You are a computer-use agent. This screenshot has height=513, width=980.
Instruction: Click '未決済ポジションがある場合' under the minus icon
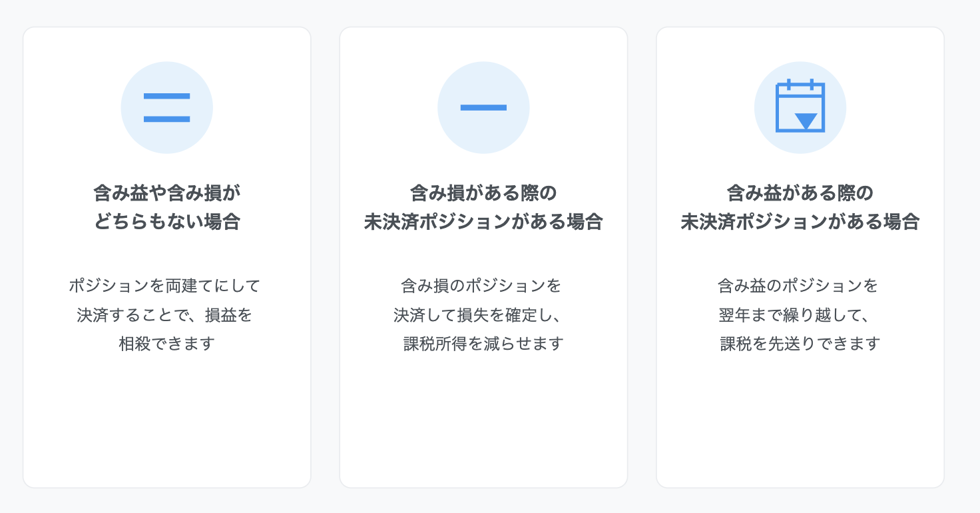[x=483, y=222]
